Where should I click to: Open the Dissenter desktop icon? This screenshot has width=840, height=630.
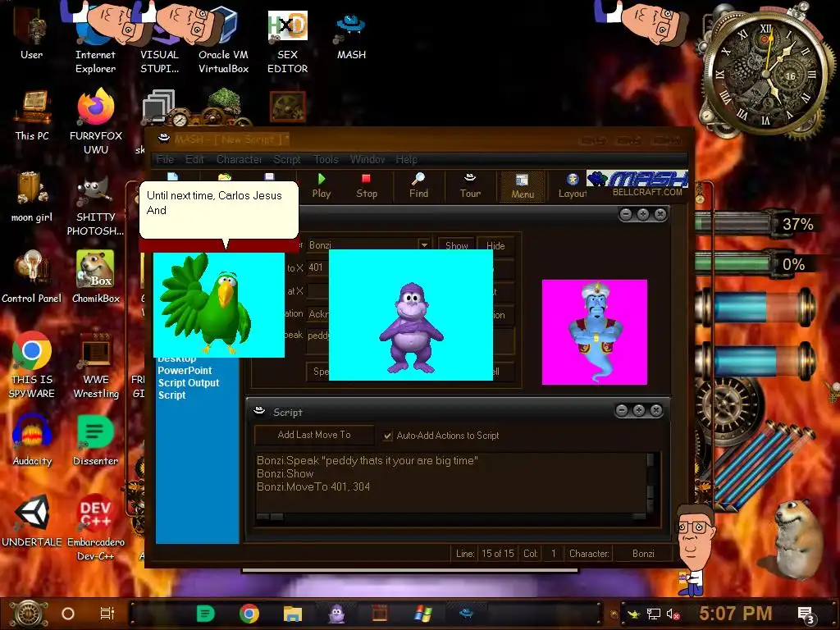(95, 440)
